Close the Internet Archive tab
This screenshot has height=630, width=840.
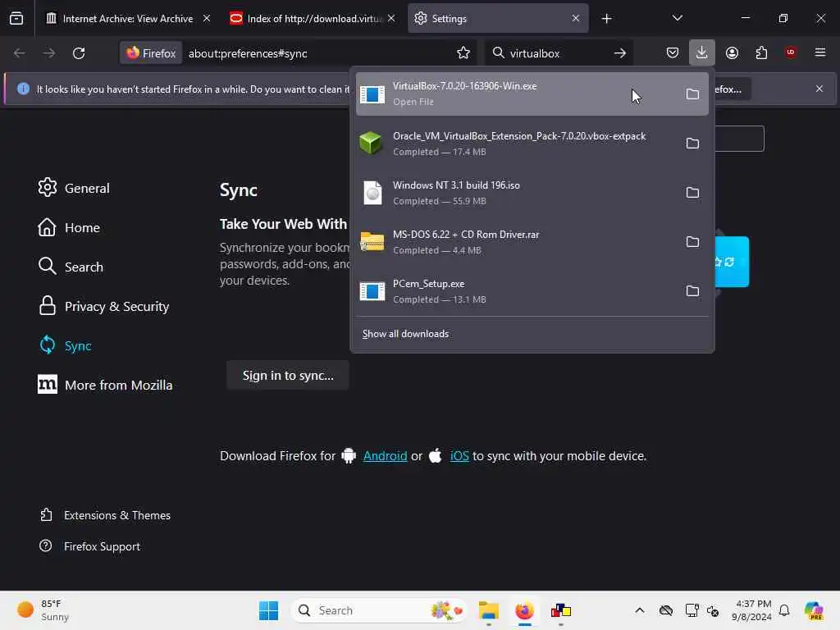coord(206,18)
